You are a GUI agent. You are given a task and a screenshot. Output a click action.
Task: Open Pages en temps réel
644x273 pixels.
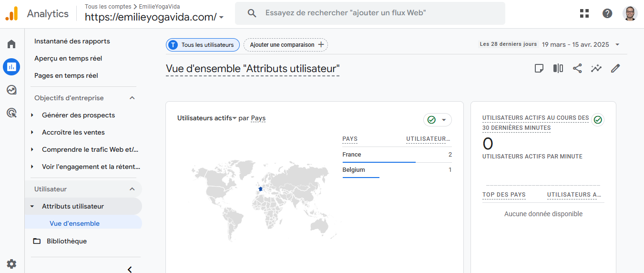click(66, 75)
